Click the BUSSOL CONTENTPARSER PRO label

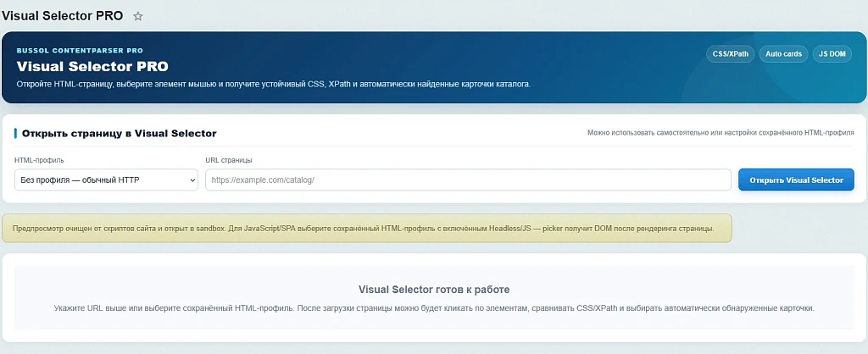(80, 50)
